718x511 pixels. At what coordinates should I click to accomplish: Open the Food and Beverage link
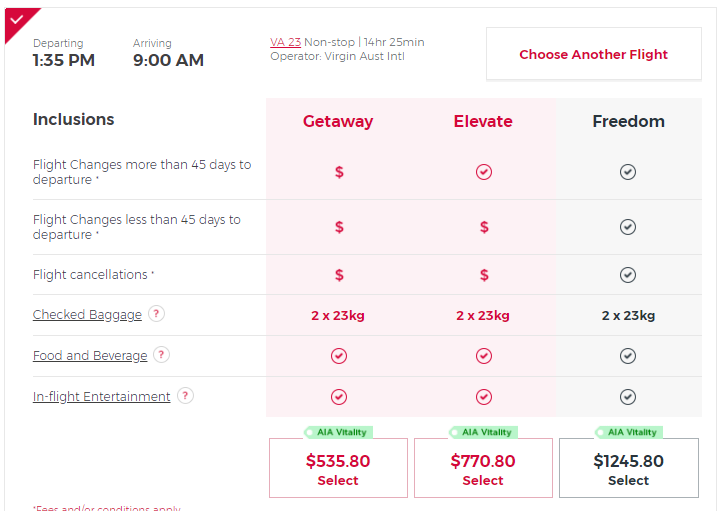click(x=90, y=356)
